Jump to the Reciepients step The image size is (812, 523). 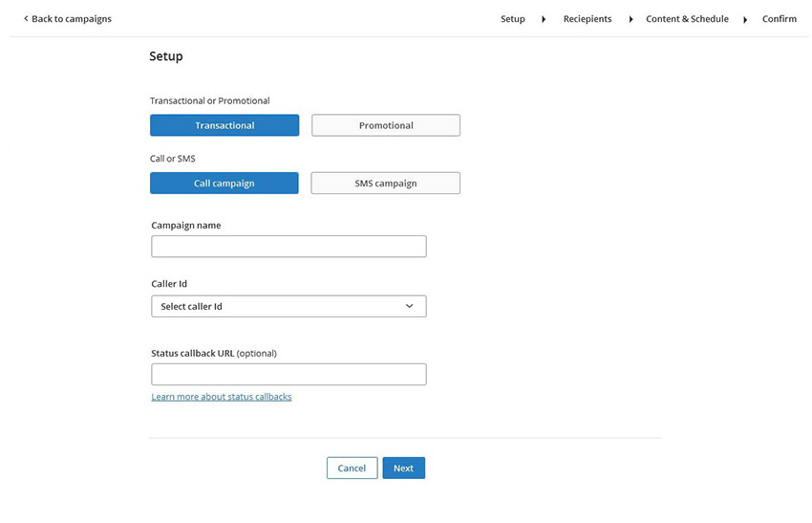(587, 19)
